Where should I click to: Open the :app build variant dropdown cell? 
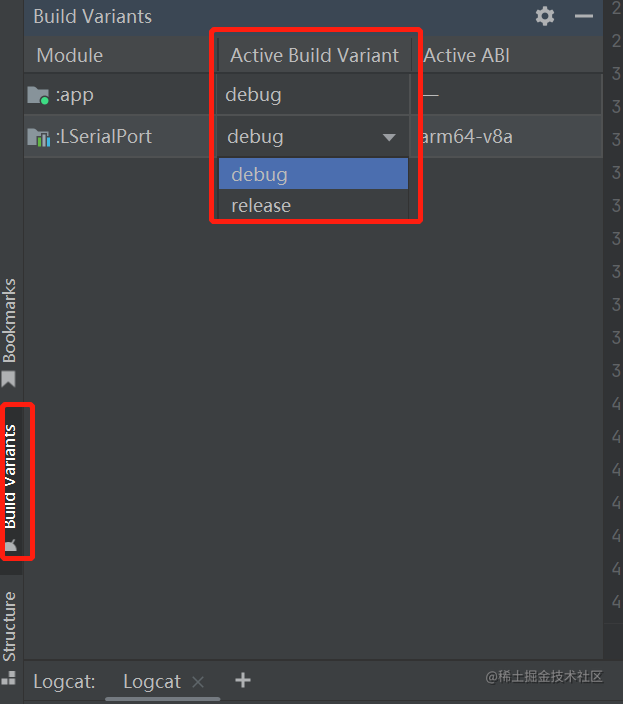[x=313, y=95]
